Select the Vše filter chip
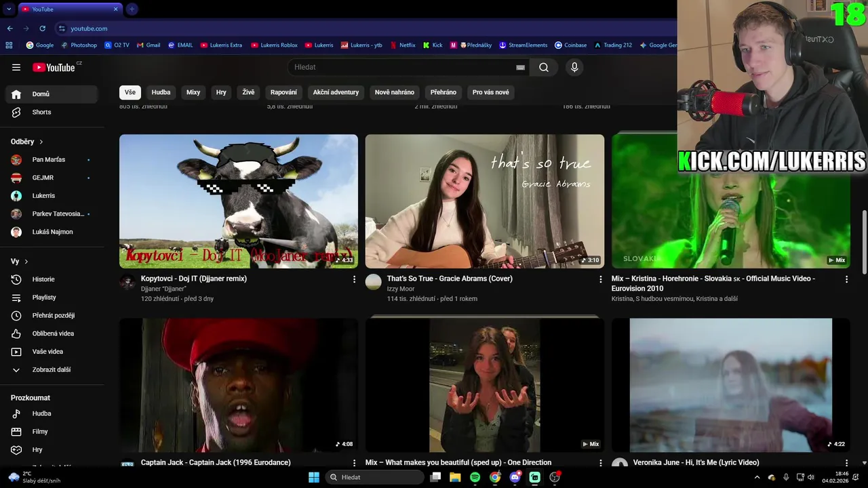Viewport: 868px width, 488px height. click(130, 92)
